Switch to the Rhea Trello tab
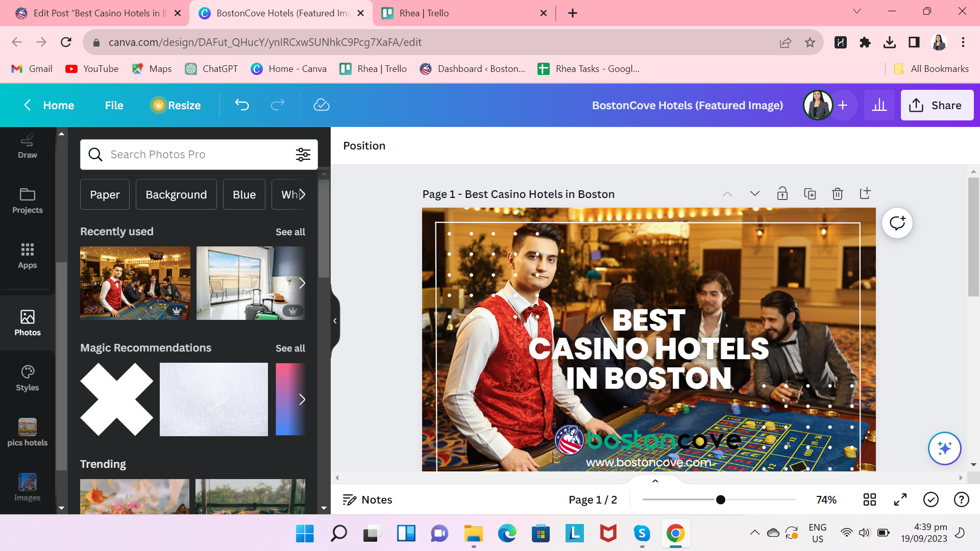980x551 pixels. 424,13
